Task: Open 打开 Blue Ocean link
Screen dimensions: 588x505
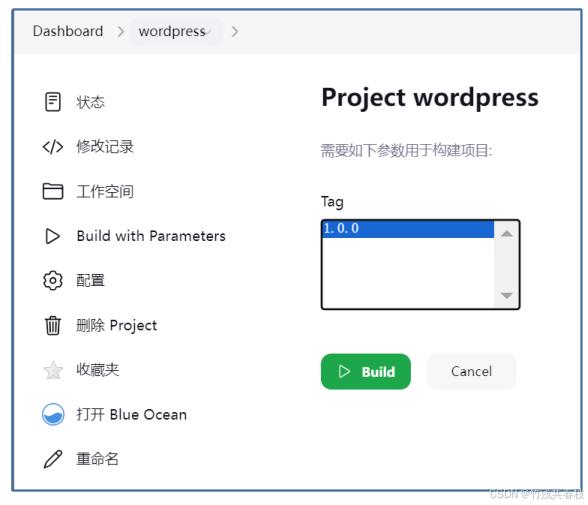Action: point(132,415)
